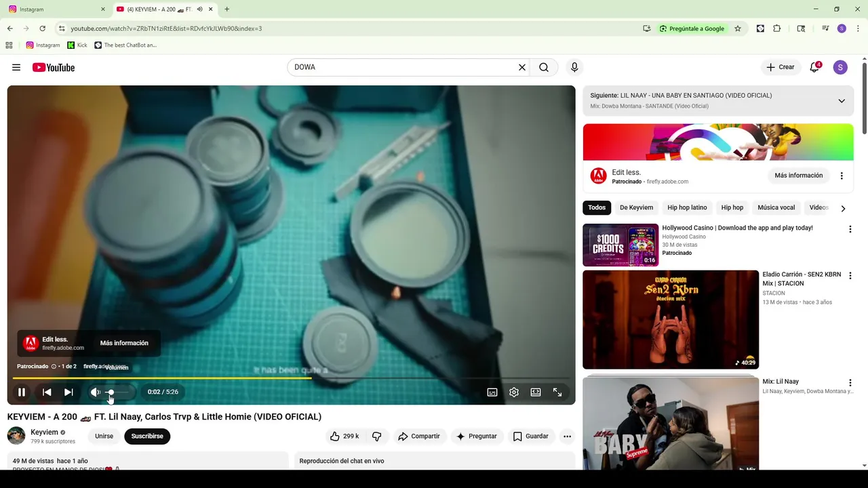
Task: Like the video with thumbs up
Action: coord(344,436)
